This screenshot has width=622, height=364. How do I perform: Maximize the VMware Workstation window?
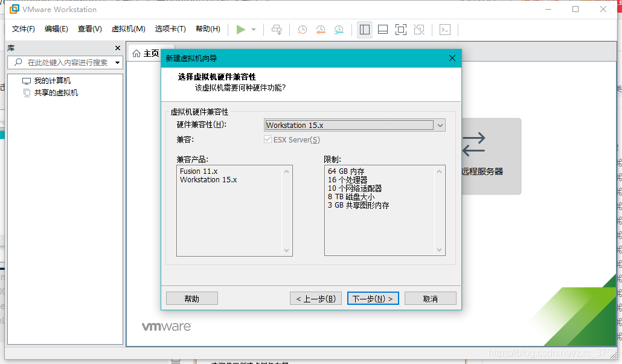[x=576, y=9]
